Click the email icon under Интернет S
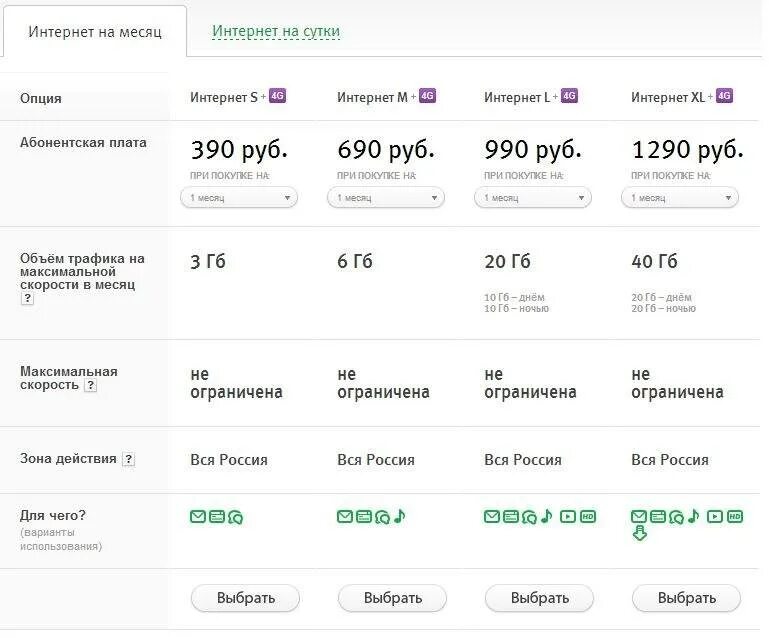This screenshot has height=638, width=769. (x=198, y=517)
